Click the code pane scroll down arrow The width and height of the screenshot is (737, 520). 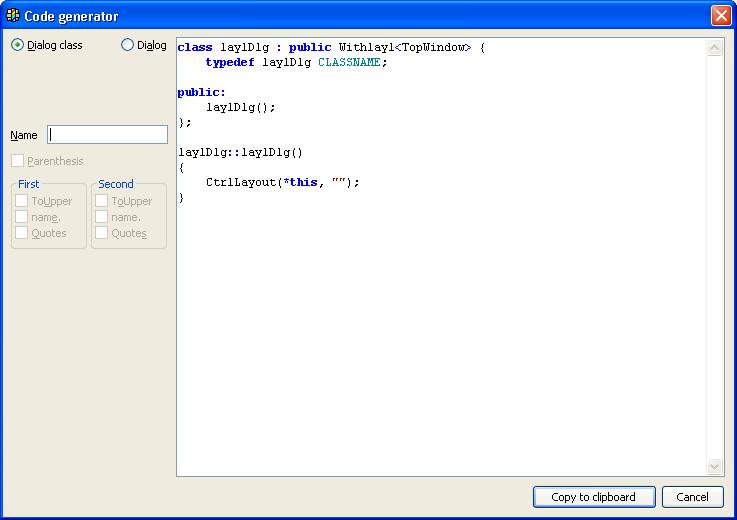(714, 467)
